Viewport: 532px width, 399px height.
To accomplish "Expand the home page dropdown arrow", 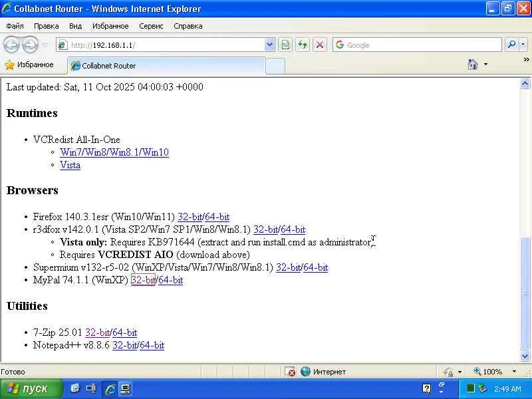I will pyautogui.click(x=486, y=64).
